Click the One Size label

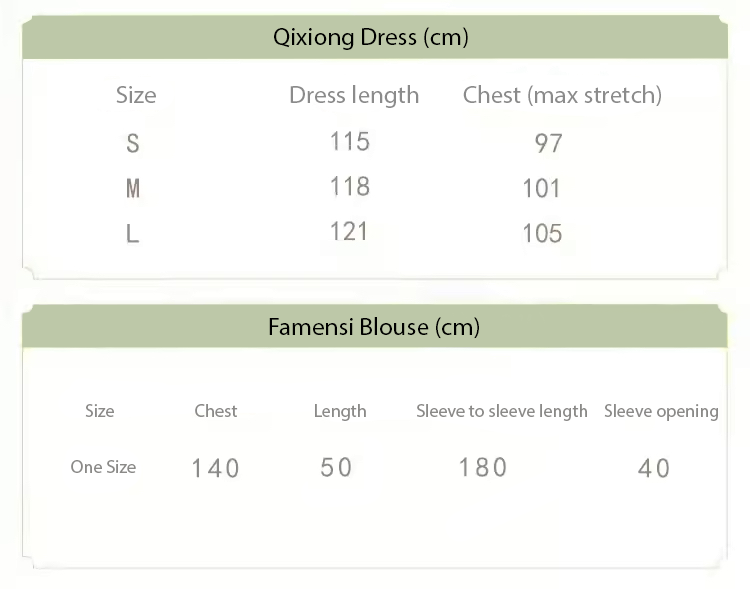[x=103, y=467]
